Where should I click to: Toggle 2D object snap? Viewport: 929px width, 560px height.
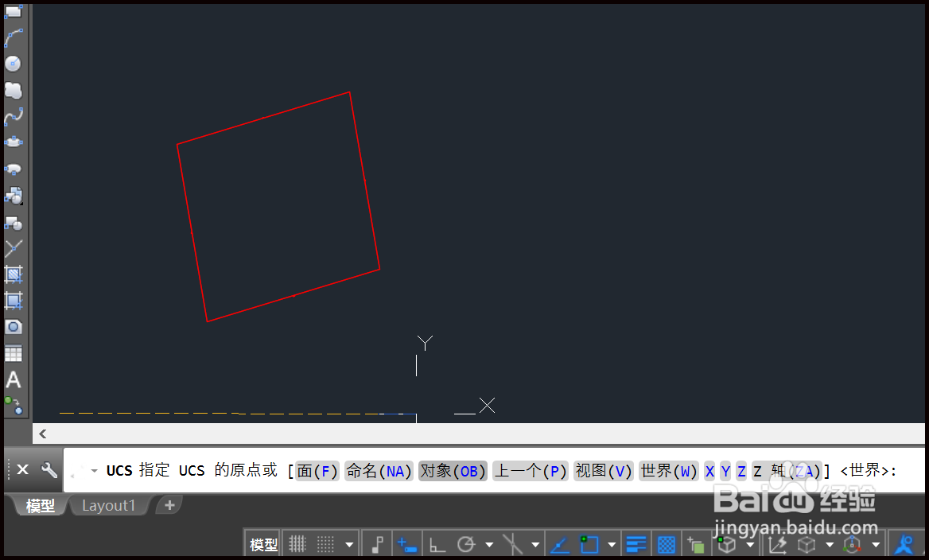(x=589, y=544)
